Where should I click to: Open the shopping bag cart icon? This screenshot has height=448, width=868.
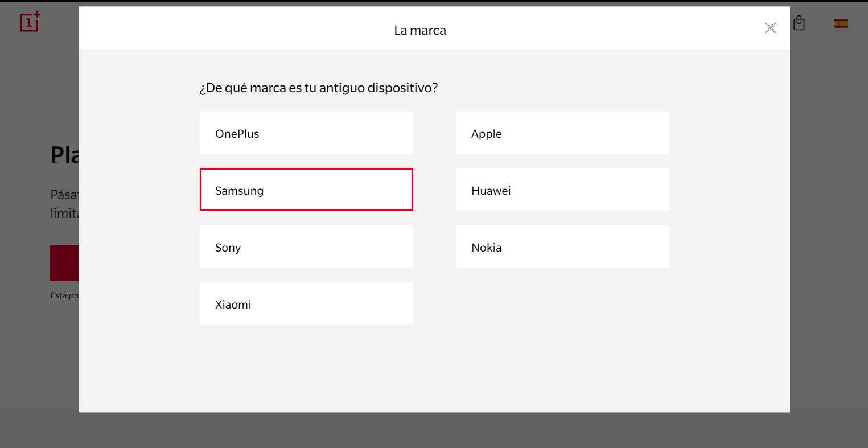799,23
